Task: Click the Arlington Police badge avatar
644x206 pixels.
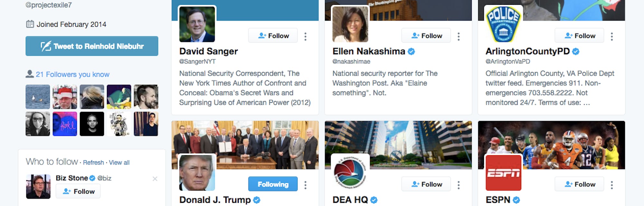Action: point(503,24)
